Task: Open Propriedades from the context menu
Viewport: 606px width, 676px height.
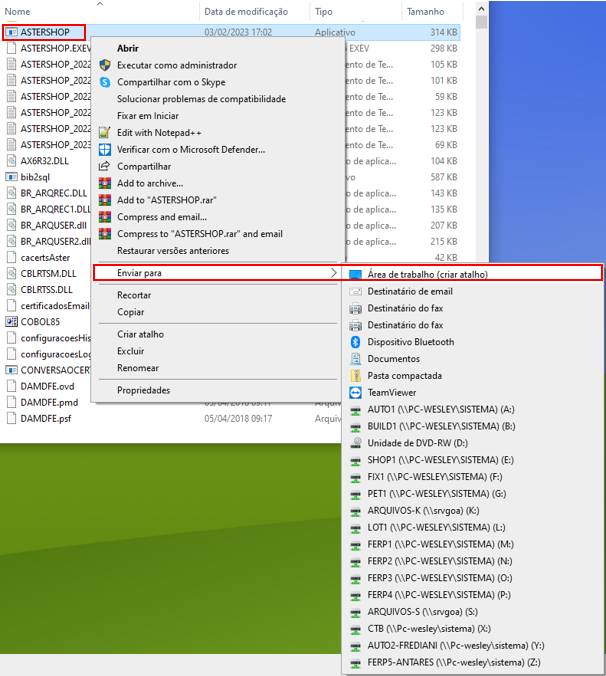Action: click(144, 390)
